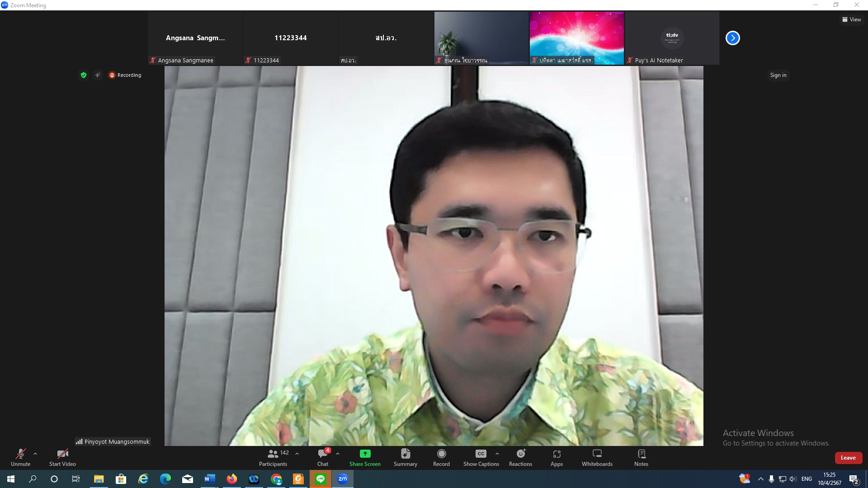Open the Participants panel
The width and height of the screenshot is (868, 488).
273,457
